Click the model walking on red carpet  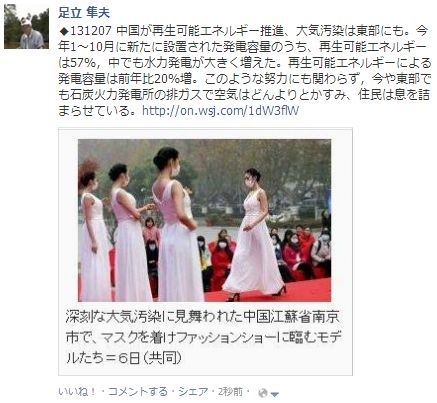click(256, 235)
